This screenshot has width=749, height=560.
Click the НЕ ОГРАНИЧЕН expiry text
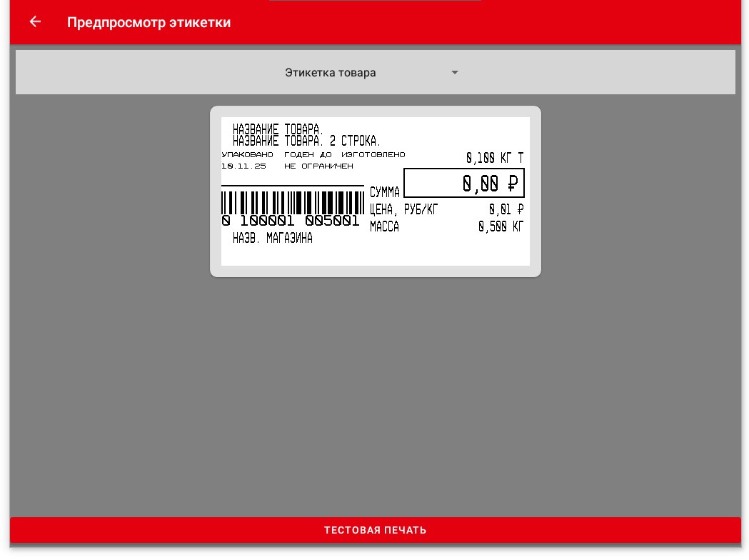coord(318,166)
